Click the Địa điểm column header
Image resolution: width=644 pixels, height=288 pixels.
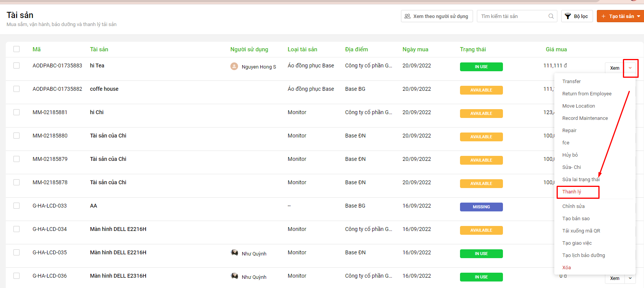(x=356, y=49)
